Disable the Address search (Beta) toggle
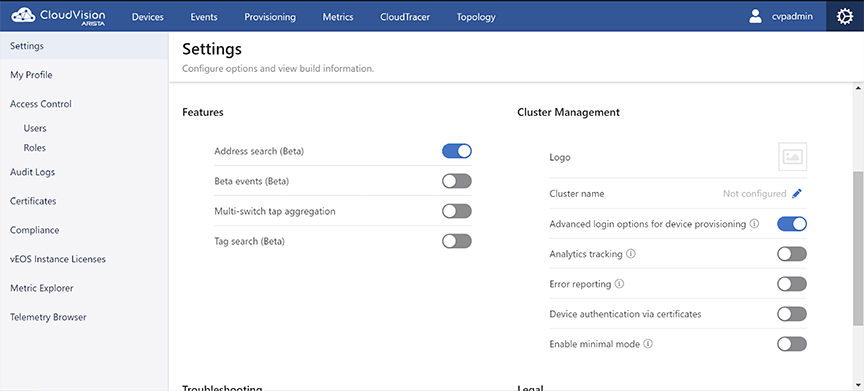The height and width of the screenshot is (391, 864). tap(457, 151)
